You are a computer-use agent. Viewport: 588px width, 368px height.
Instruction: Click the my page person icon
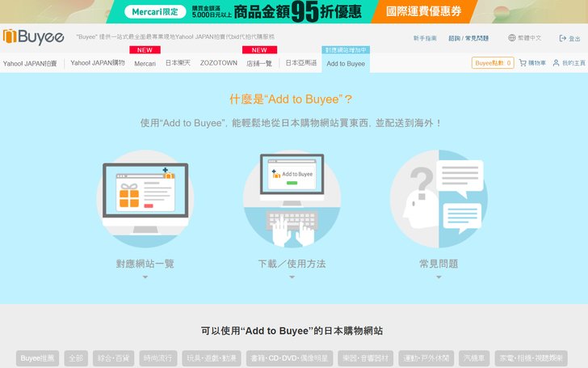pyautogui.click(x=556, y=63)
